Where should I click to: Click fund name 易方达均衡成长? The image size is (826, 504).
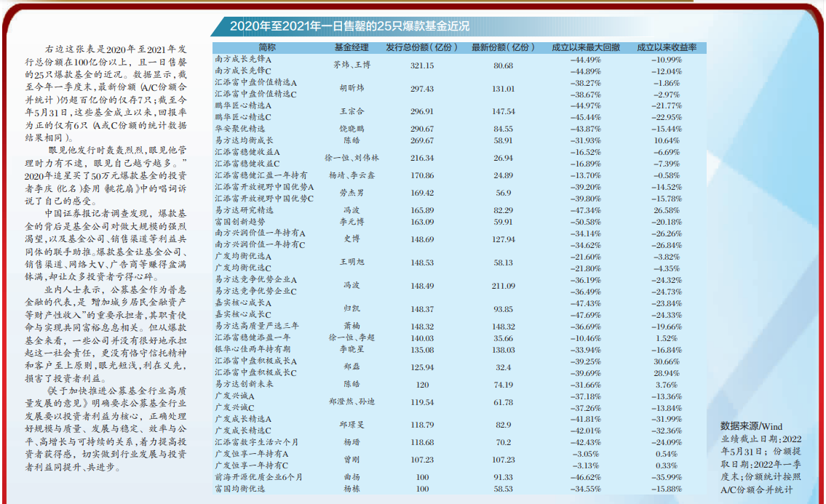pos(244,140)
